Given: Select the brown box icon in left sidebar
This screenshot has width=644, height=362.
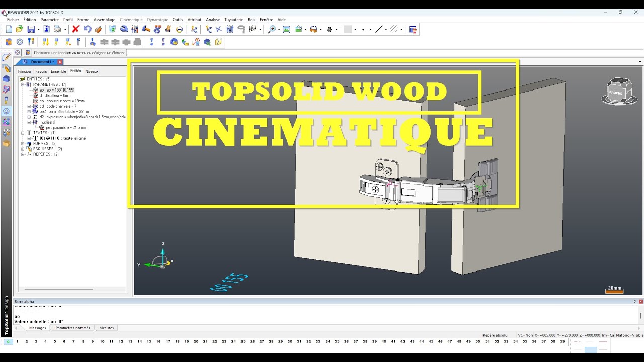Looking at the screenshot, I should (x=6, y=143).
